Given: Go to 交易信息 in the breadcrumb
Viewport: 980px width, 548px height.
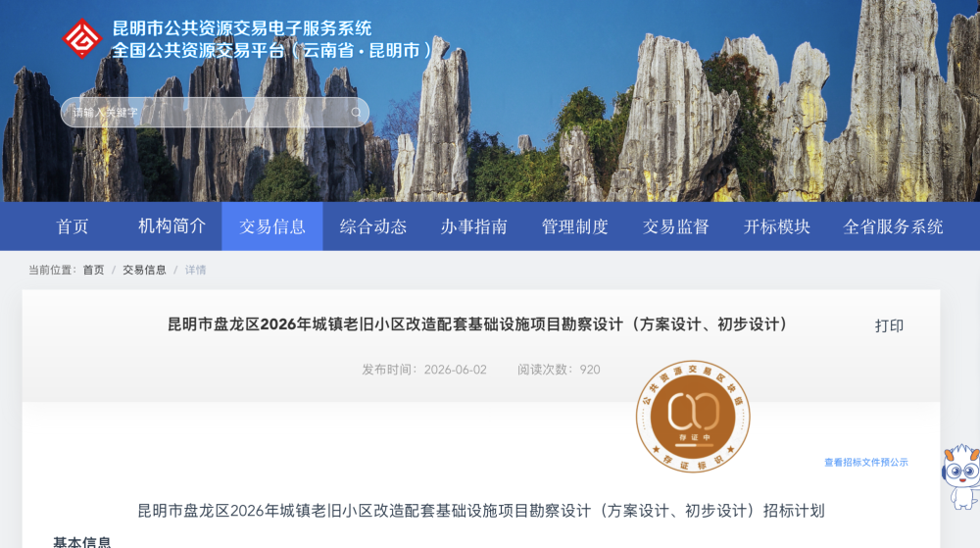Looking at the screenshot, I should 144,270.
